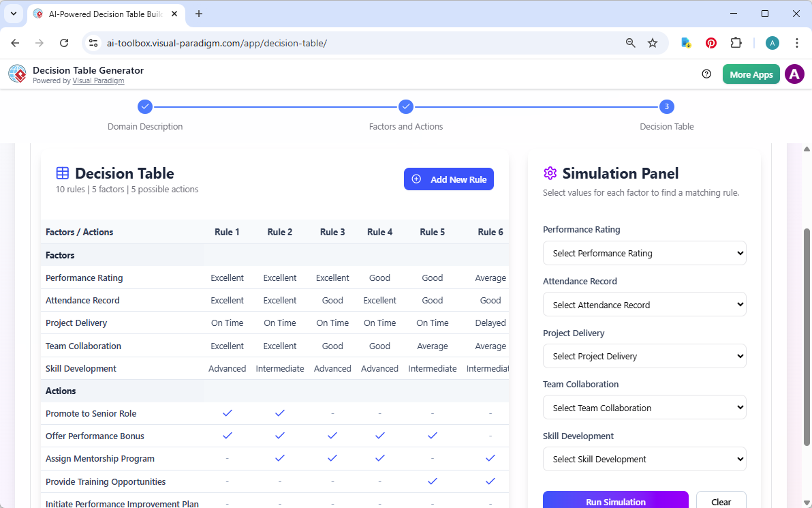Viewport: 812px width, 508px height.
Task: Click the plus icon on Add New Rule
Action: (416, 179)
